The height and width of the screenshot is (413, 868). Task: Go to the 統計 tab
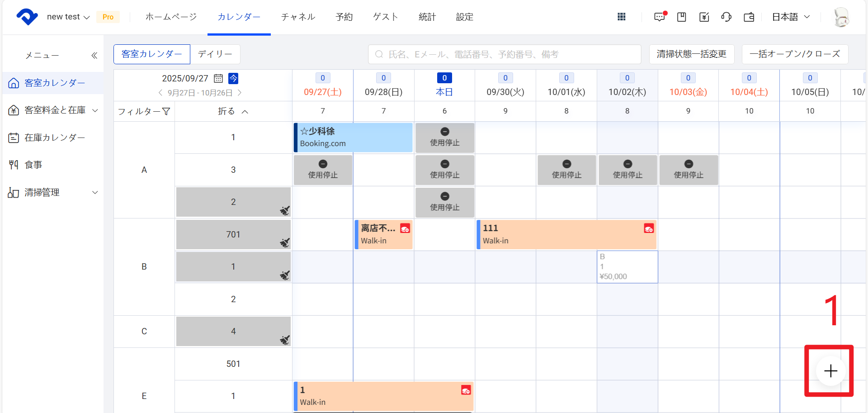pyautogui.click(x=427, y=17)
